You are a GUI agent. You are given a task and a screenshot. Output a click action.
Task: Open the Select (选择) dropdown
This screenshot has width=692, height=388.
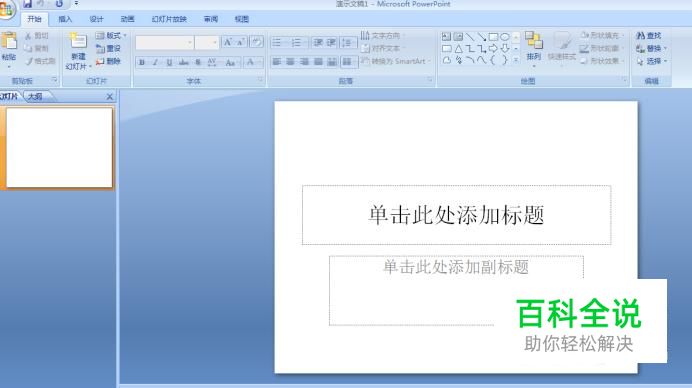pyautogui.click(x=651, y=61)
